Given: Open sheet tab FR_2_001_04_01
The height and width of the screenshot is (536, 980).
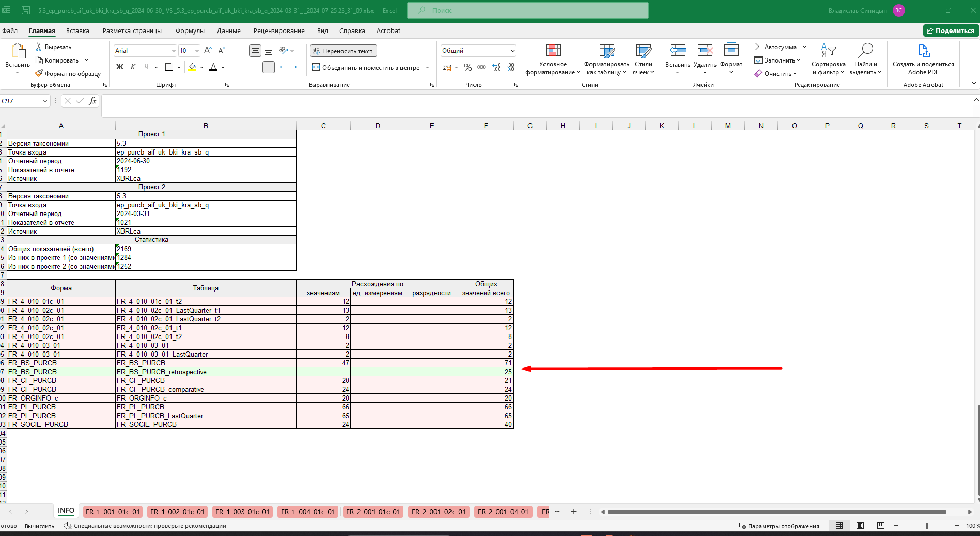Looking at the screenshot, I should (x=503, y=512).
